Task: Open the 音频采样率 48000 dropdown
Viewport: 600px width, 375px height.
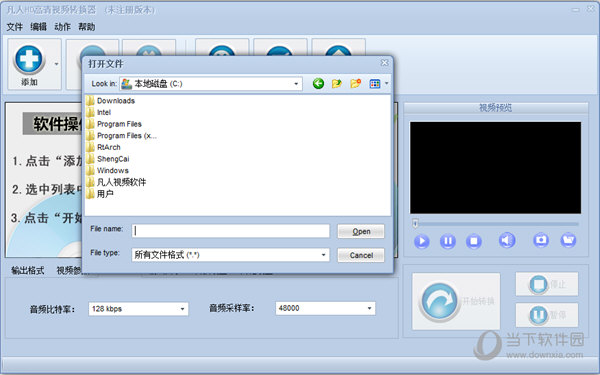Action: tap(325, 308)
